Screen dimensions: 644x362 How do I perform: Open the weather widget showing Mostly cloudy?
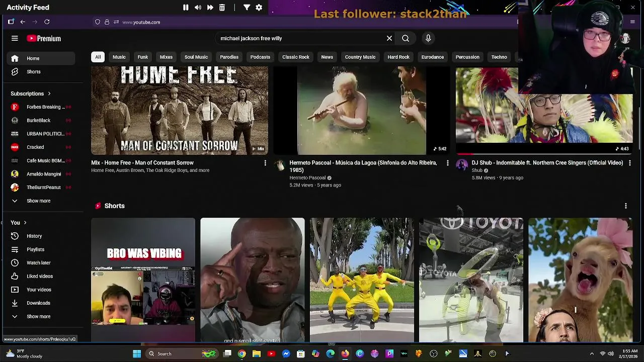(24, 353)
